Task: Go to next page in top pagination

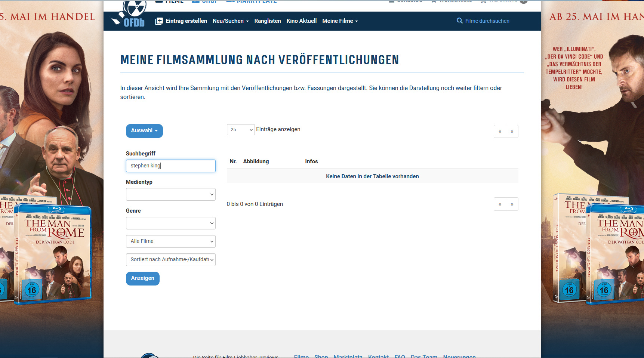Action: (x=512, y=132)
